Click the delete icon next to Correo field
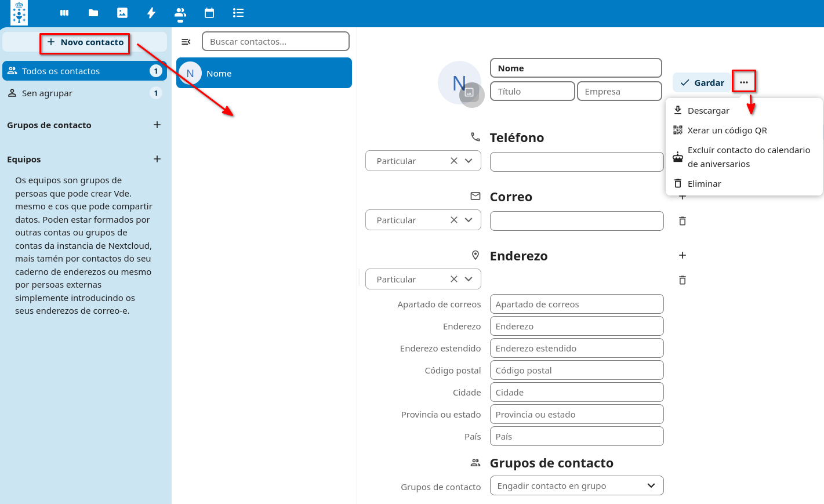Image resolution: width=824 pixels, height=504 pixels. [x=682, y=221]
